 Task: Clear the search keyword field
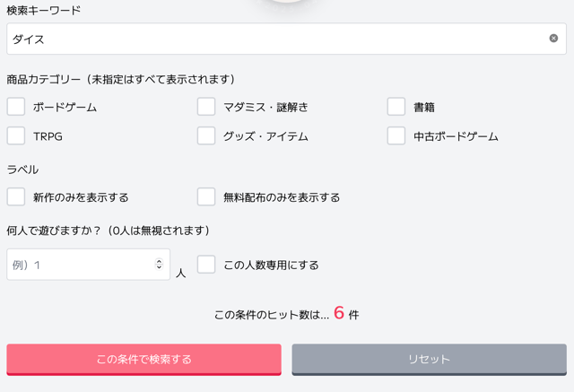click(553, 39)
